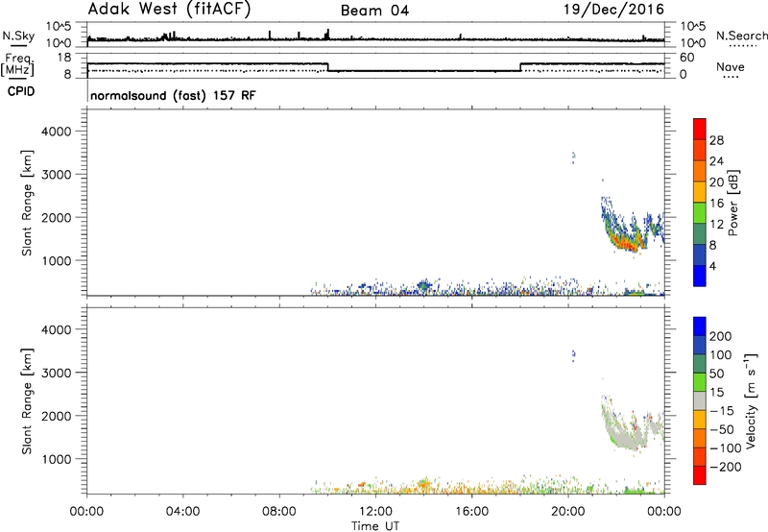The width and height of the screenshot is (768, 532).
Task: Click '1000' range tick in velocity panel
Action: 57,459
